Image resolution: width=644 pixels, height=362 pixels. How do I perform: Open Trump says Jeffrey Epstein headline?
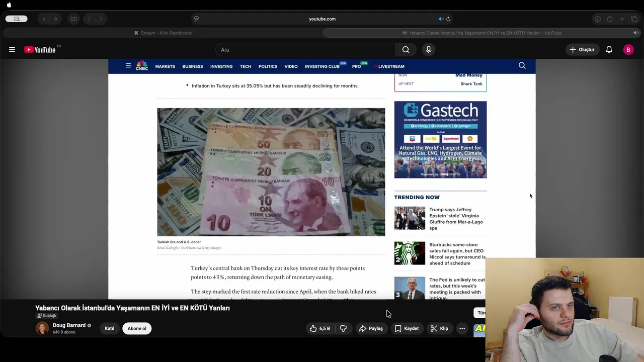(x=456, y=219)
